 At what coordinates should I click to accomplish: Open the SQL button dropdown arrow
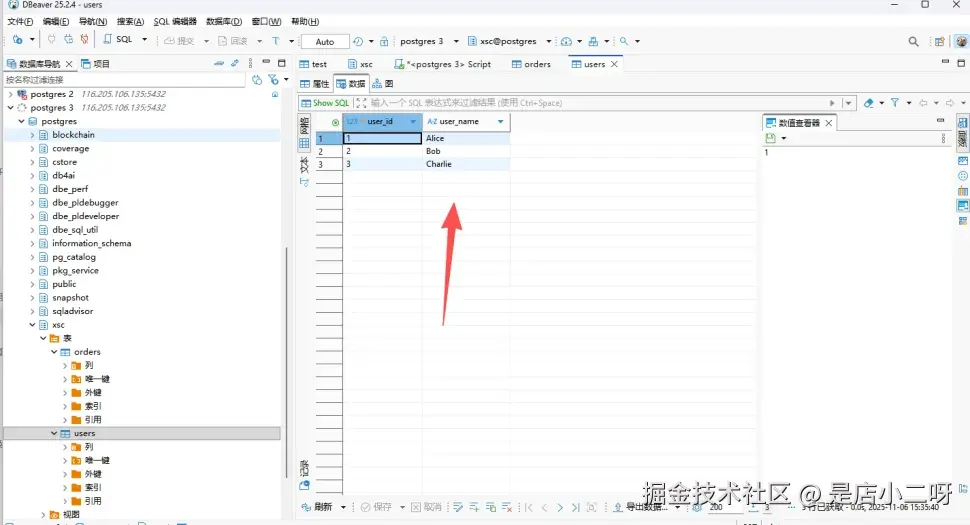coord(145,40)
